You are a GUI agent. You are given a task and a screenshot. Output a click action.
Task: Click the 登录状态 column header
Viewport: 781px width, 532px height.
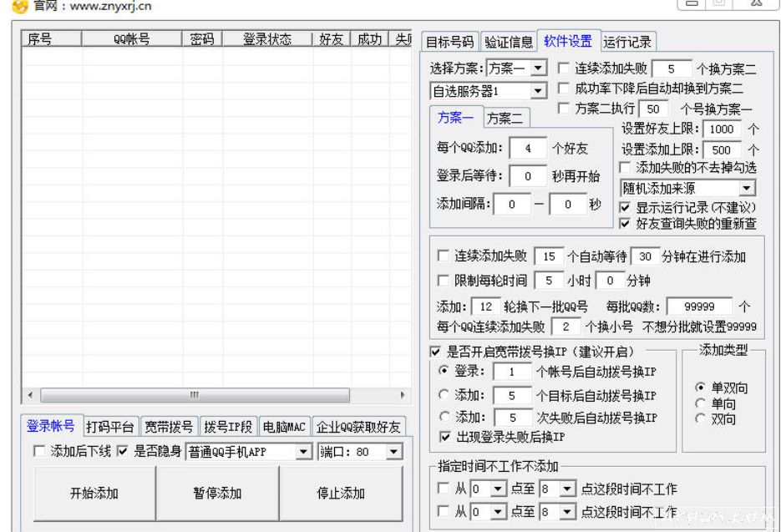pos(267,39)
